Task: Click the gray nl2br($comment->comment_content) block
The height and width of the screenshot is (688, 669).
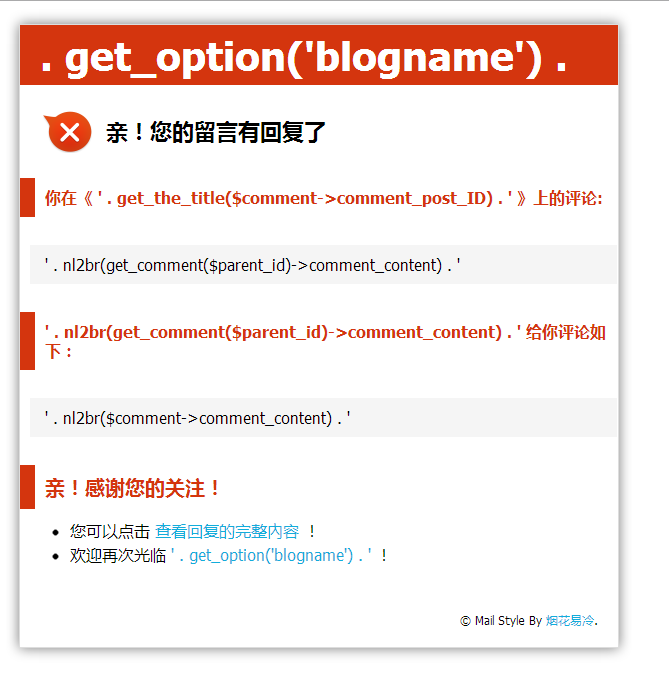Action: coord(323,417)
